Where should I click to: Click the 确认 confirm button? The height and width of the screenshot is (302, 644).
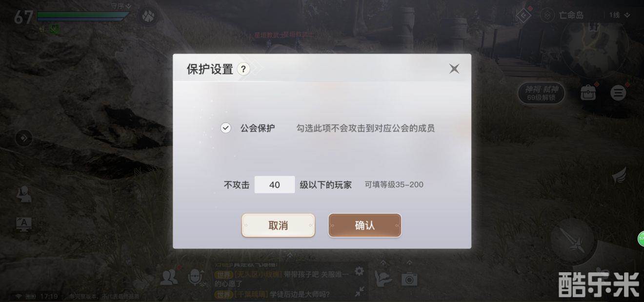tap(365, 226)
